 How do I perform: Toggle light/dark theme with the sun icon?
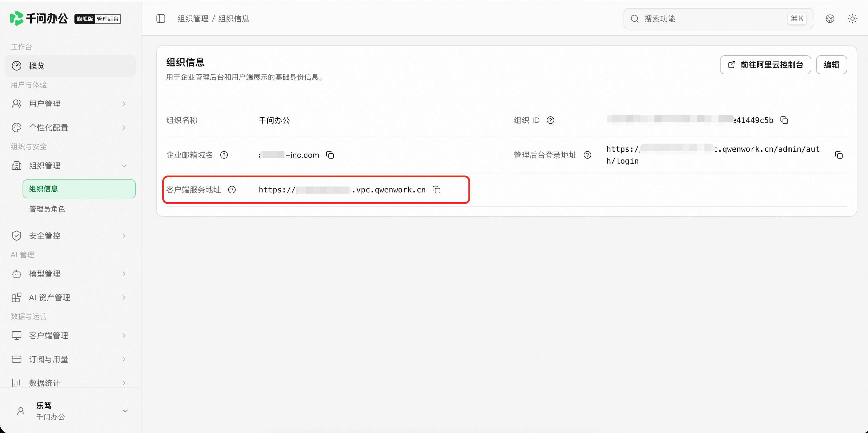click(x=853, y=18)
